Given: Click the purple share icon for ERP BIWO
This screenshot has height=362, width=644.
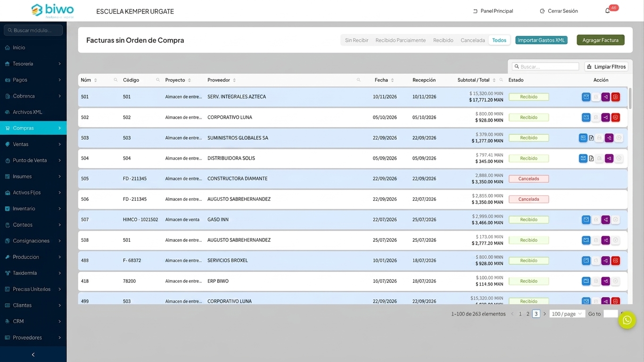Looking at the screenshot, I should 606,281.
